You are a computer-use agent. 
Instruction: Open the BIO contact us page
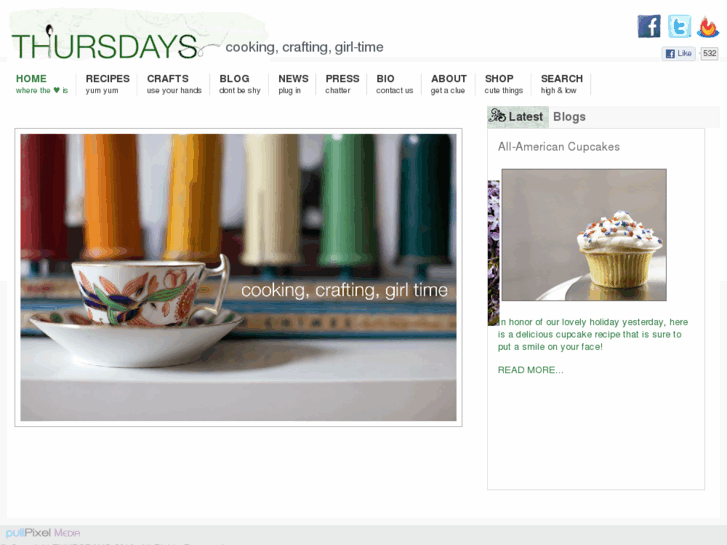coord(394,84)
